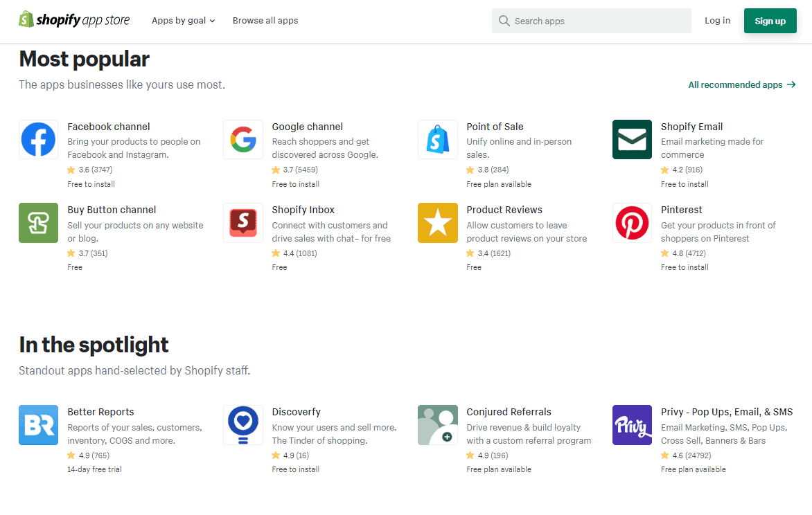Click the Shopify app store logo
Viewport: 812px width, 515px height.
click(74, 20)
